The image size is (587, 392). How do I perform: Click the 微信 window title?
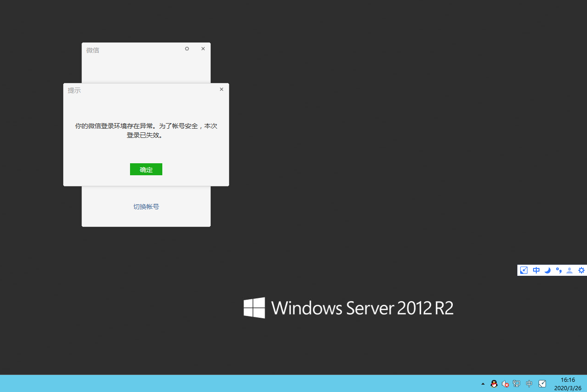(x=93, y=50)
